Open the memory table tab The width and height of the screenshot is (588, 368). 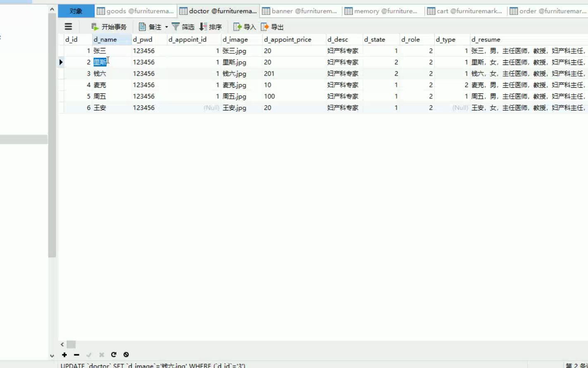click(383, 11)
